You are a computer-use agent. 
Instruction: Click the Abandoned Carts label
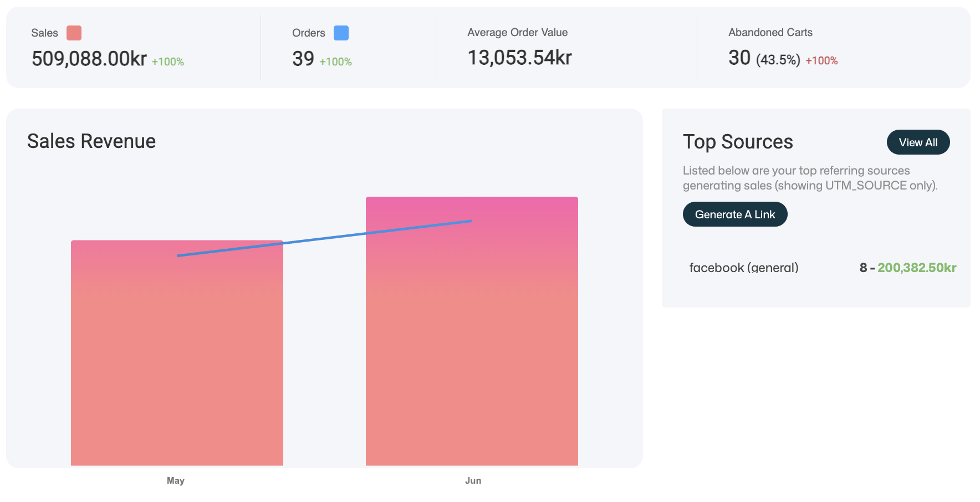click(770, 33)
